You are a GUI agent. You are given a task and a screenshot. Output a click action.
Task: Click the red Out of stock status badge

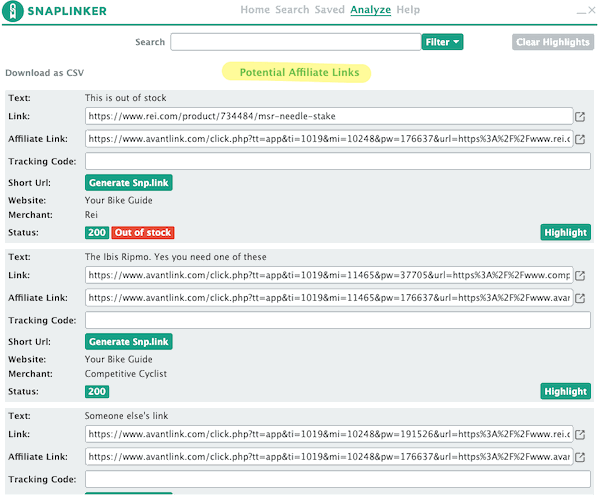(x=143, y=233)
